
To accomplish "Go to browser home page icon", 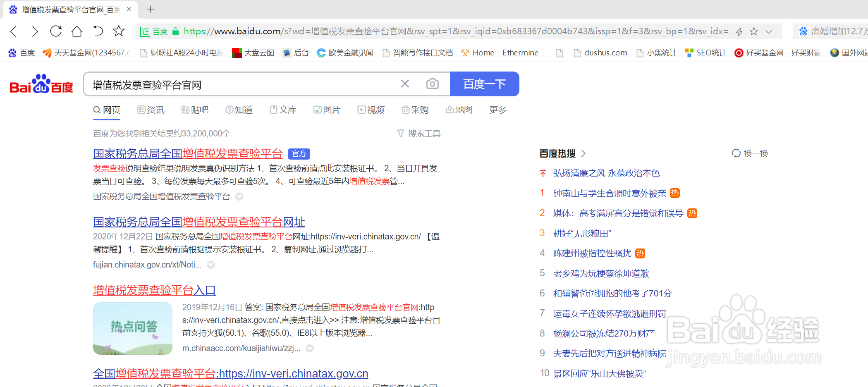I will click(x=77, y=31).
